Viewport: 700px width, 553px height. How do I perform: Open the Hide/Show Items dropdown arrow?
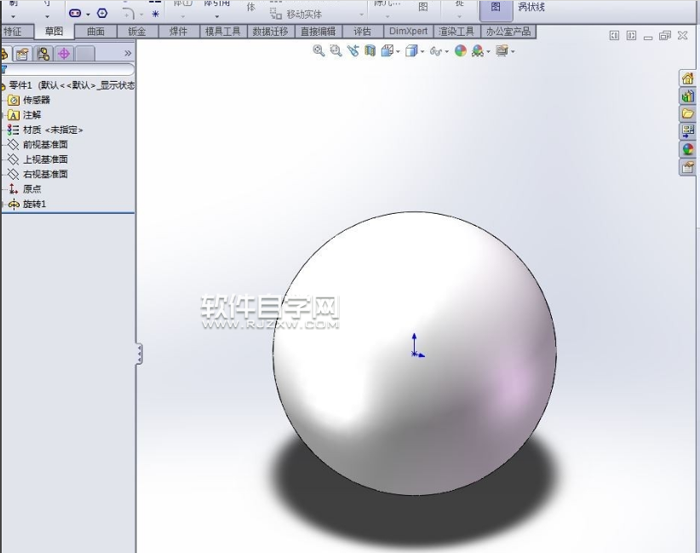tap(446, 52)
